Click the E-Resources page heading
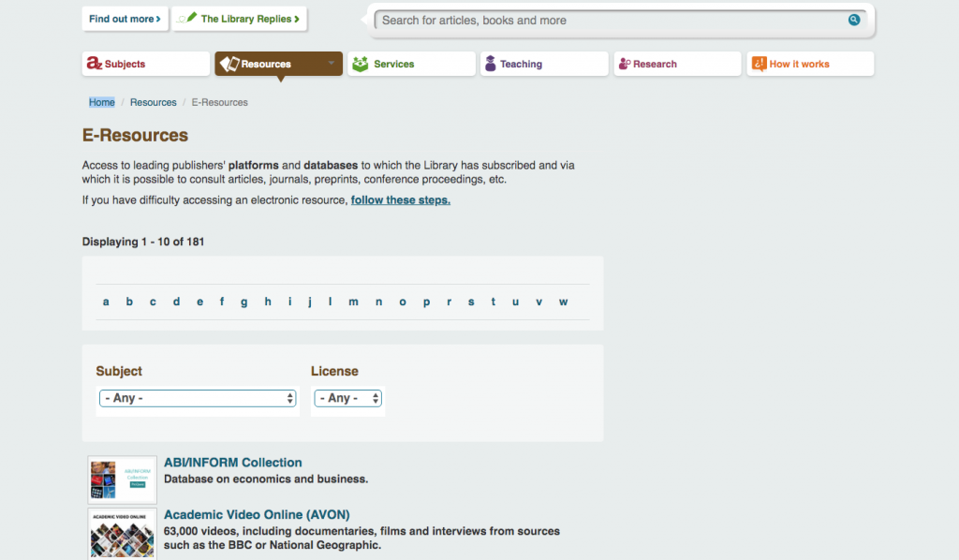The image size is (959, 560). 135,135
